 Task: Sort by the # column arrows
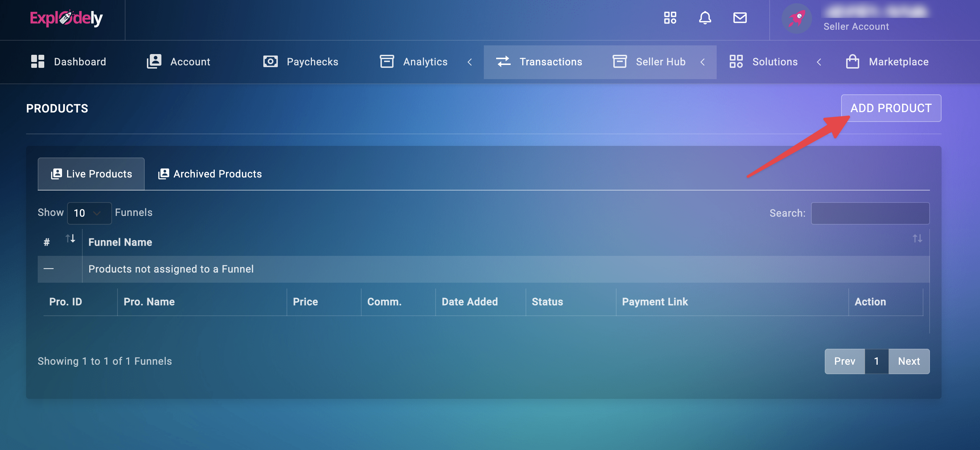click(70, 239)
